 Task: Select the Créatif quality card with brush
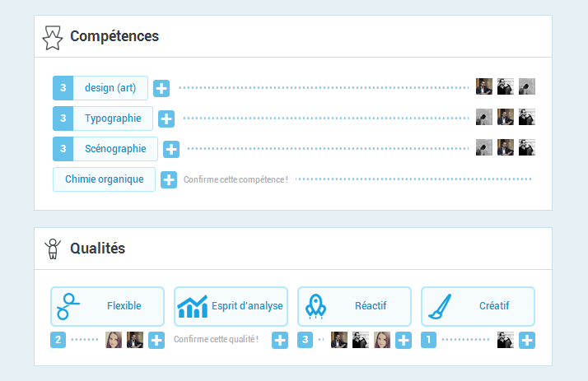pyautogui.click(x=478, y=306)
